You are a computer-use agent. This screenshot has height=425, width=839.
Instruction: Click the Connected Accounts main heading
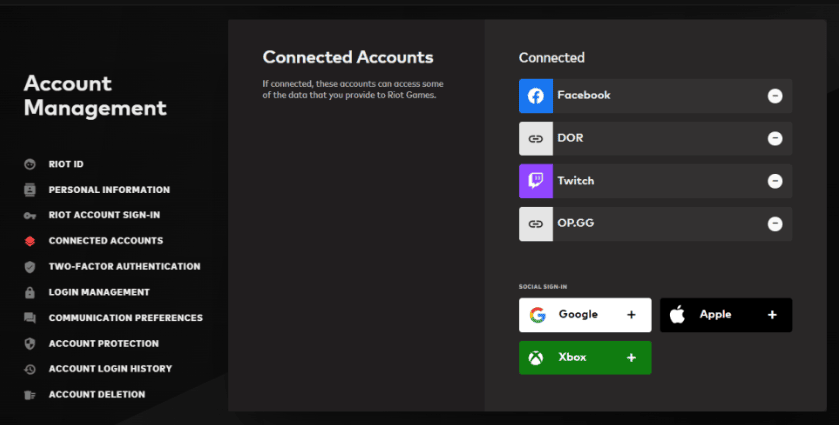click(x=348, y=57)
